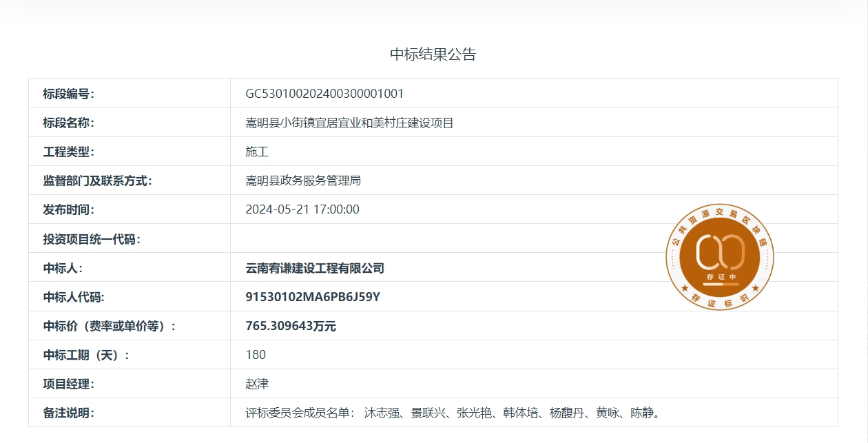
Task: Select the 评标委员会成员名单 remarks text
Action: pos(454,413)
